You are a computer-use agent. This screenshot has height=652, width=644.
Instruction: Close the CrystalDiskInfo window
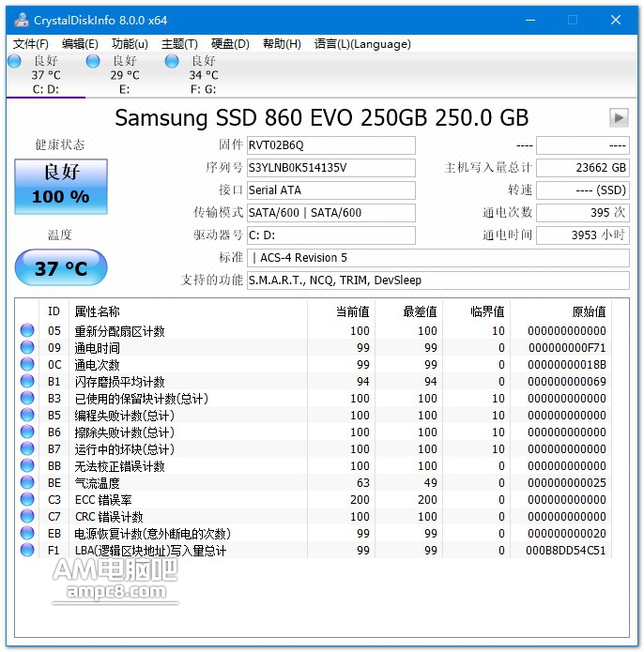pyautogui.click(x=616, y=20)
